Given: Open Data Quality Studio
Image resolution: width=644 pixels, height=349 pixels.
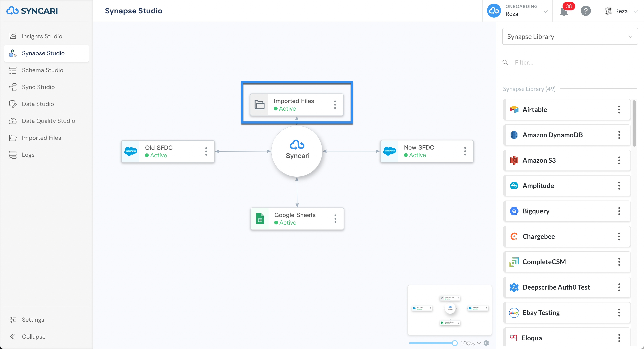Looking at the screenshot, I should click(x=48, y=121).
